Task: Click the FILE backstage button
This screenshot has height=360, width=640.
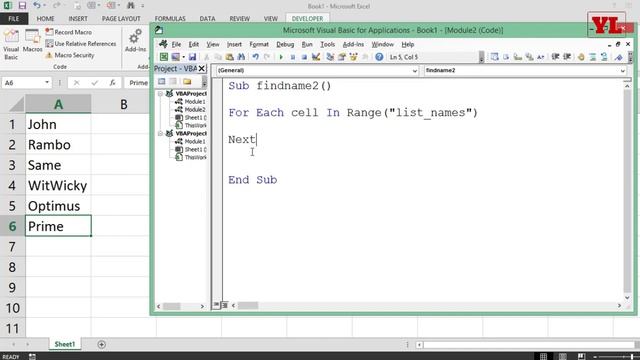Action: tap(13, 19)
